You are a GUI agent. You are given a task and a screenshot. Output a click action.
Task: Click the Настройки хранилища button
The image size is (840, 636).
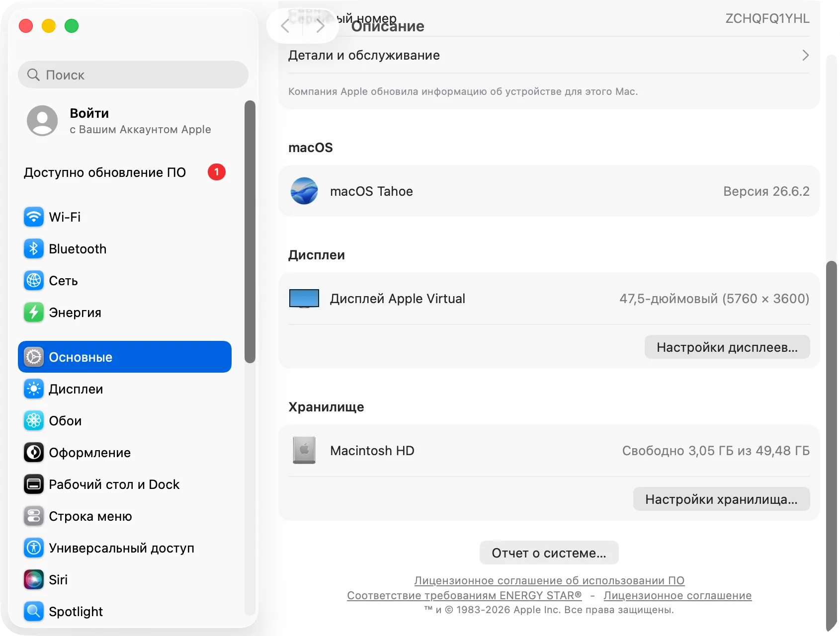721,499
